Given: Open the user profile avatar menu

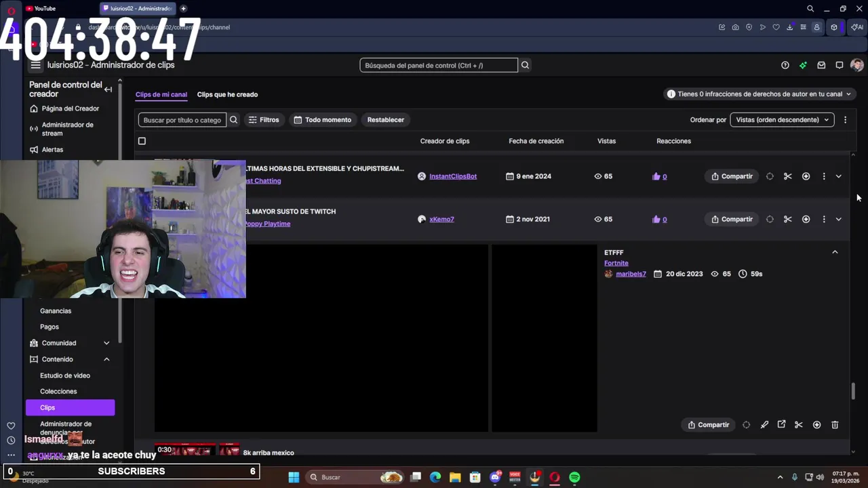Looking at the screenshot, I should coord(857,65).
